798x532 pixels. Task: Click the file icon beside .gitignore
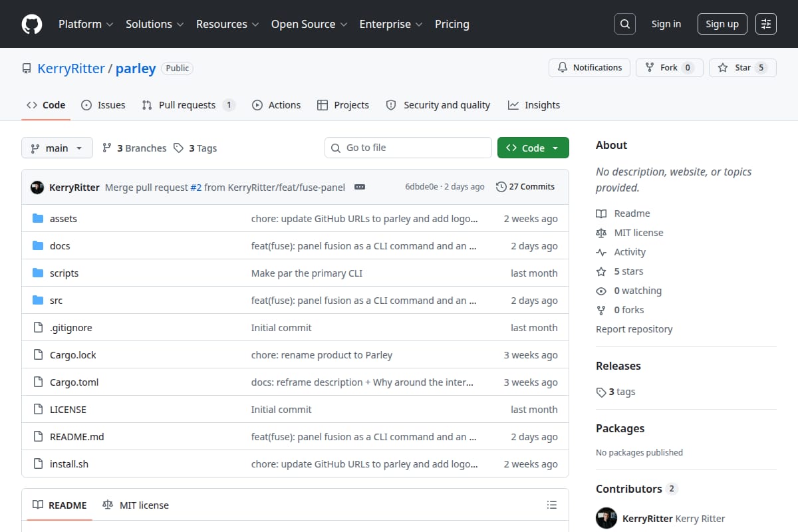38,328
